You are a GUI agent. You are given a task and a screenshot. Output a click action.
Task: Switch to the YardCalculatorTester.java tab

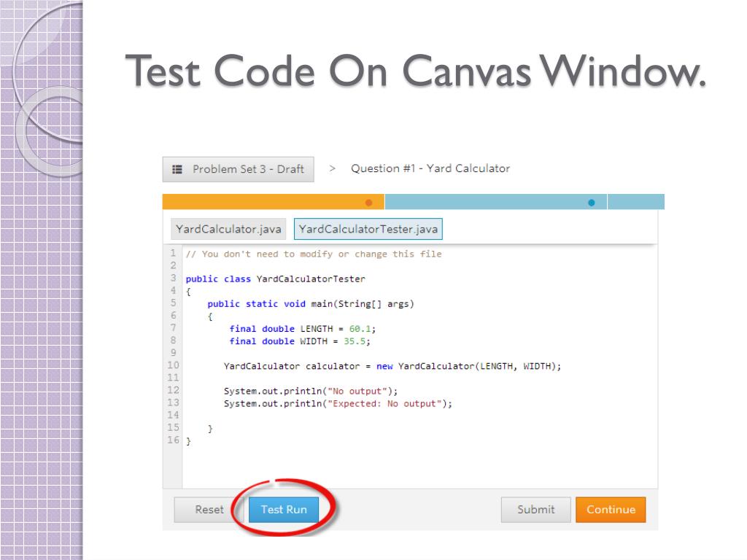(x=368, y=229)
